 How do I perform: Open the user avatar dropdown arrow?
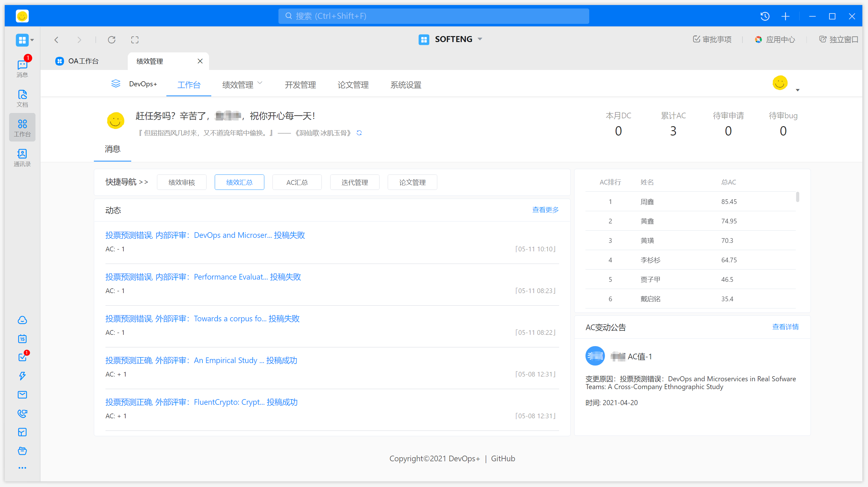(x=797, y=90)
